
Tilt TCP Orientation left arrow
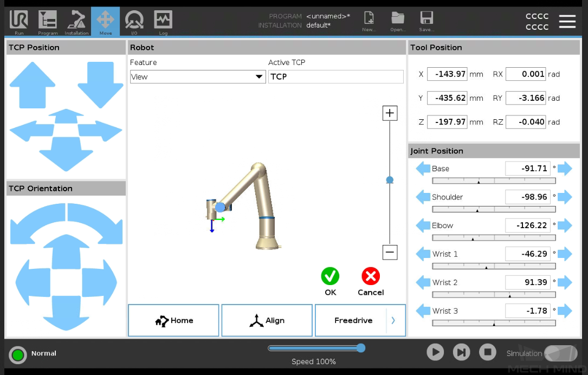click(33, 282)
